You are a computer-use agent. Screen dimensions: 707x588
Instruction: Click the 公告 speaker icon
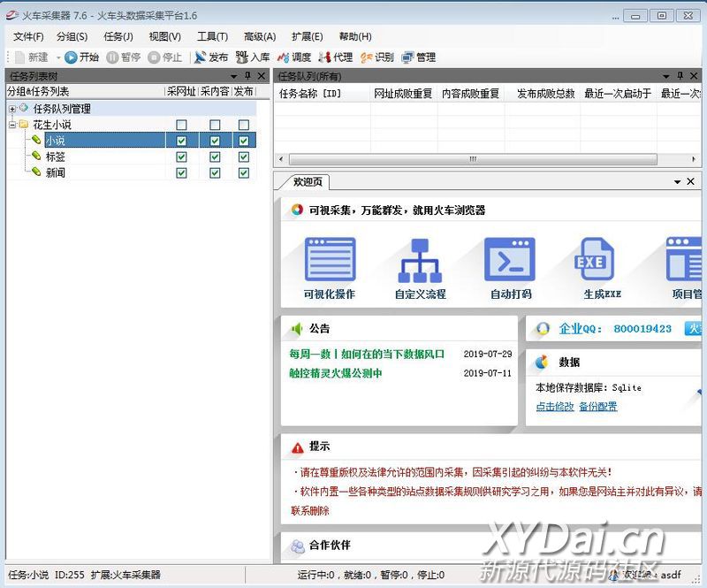(297, 329)
